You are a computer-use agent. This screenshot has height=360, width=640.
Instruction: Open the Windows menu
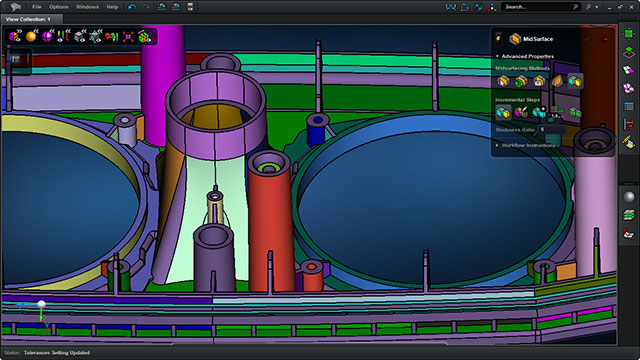click(x=87, y=7)
